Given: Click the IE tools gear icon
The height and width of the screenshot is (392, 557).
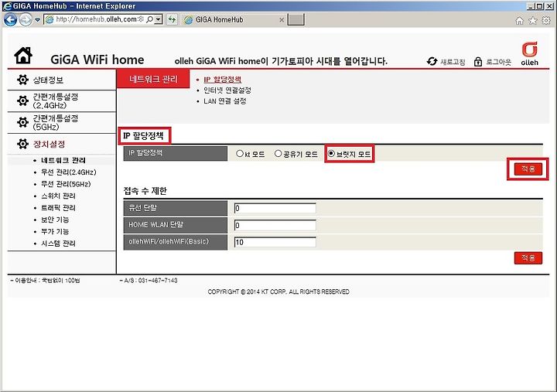Looking at the screenshot, I should click(546, 20).
